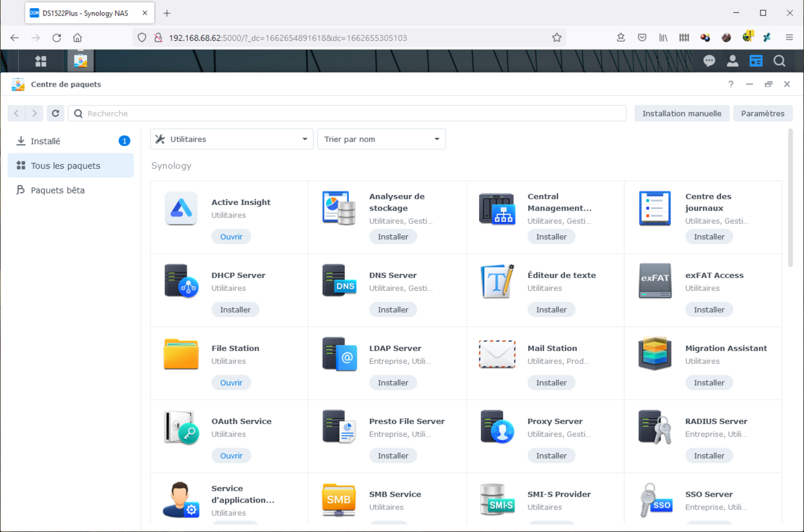The height and width of the screenshot is (532, 804).
Task: Go to the browser home page
Action: tap(78, 38)
